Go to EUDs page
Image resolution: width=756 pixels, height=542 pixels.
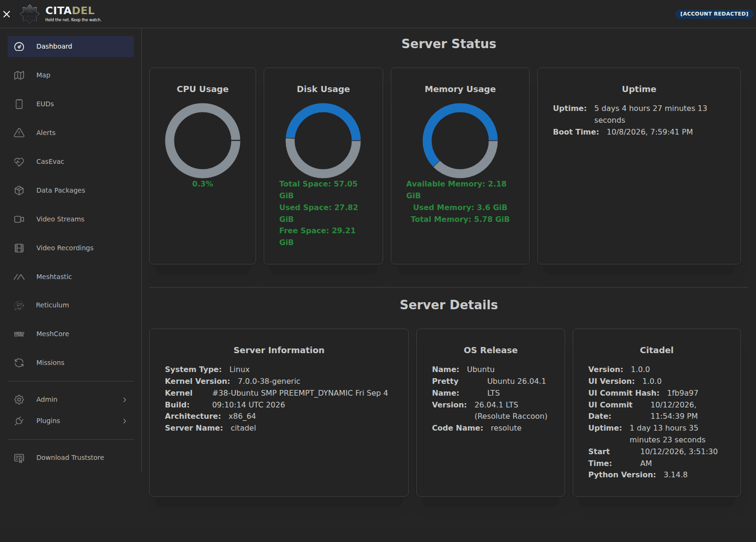[70, 104]
